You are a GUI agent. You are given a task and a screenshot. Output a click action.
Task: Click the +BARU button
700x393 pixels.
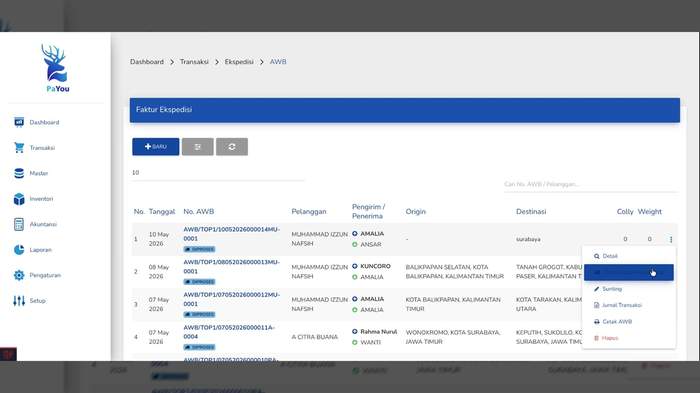click(155, 146)
